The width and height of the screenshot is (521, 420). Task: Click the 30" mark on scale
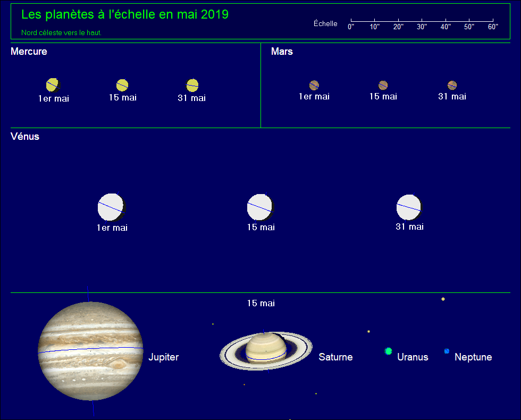click(x=422, y=27)
